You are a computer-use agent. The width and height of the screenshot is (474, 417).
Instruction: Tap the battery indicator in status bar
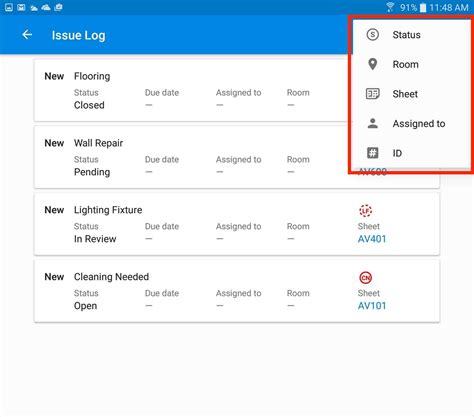(x=423, y=7)
